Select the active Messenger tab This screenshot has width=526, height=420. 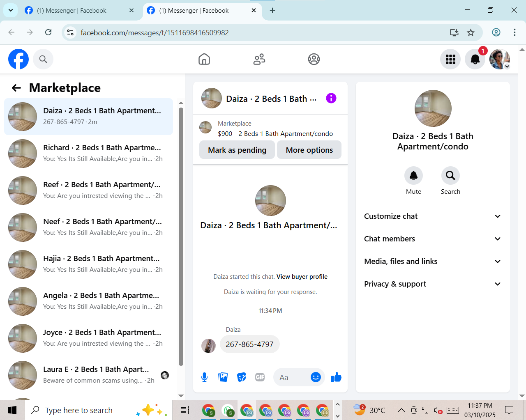coord(202,11)
